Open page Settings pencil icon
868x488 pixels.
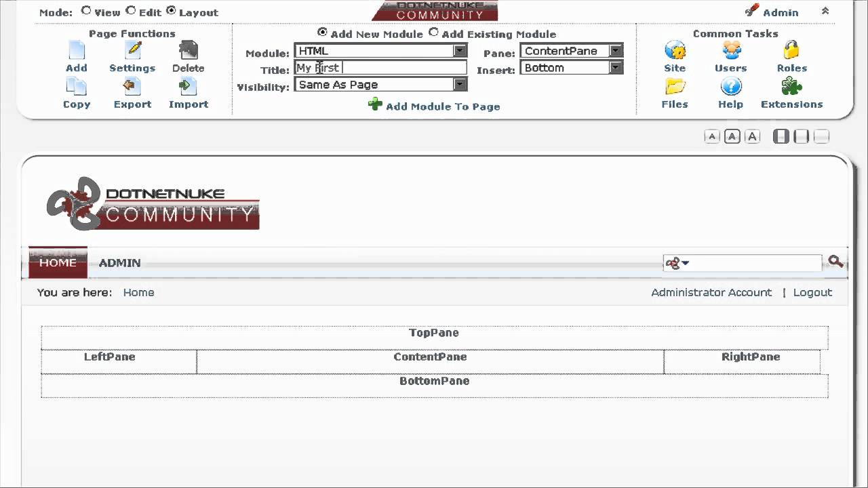[133, 50]
